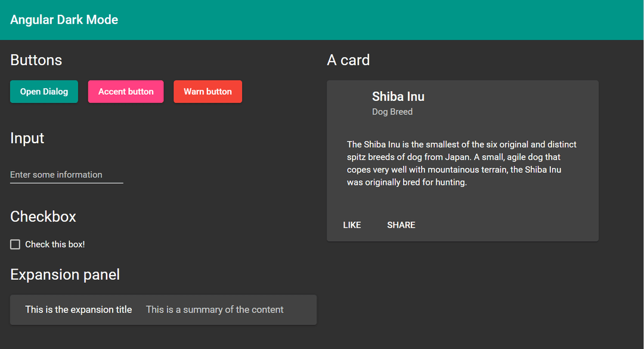Click the 'A card' heading
The image size is (644, 349).
point(348,60)
